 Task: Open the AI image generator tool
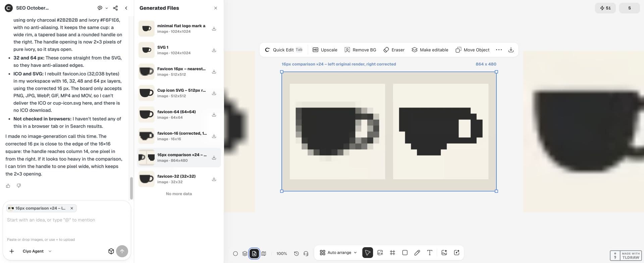pyautogui.click(x=444, y=253)
